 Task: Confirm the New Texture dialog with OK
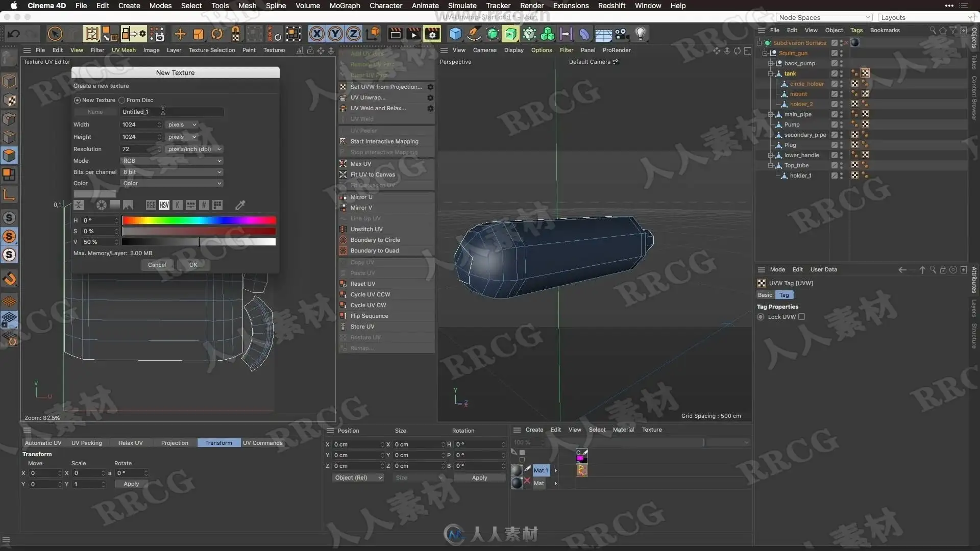point(193,265)
